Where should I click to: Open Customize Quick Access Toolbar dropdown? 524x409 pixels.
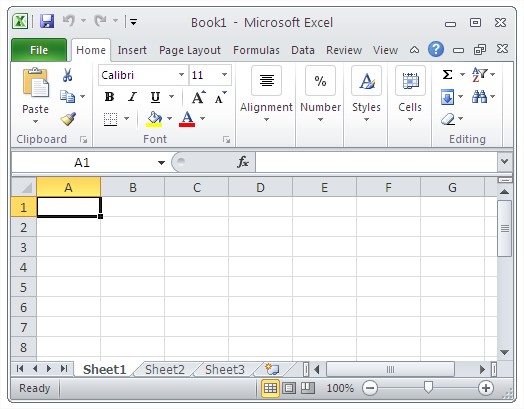tap(133, 22)
